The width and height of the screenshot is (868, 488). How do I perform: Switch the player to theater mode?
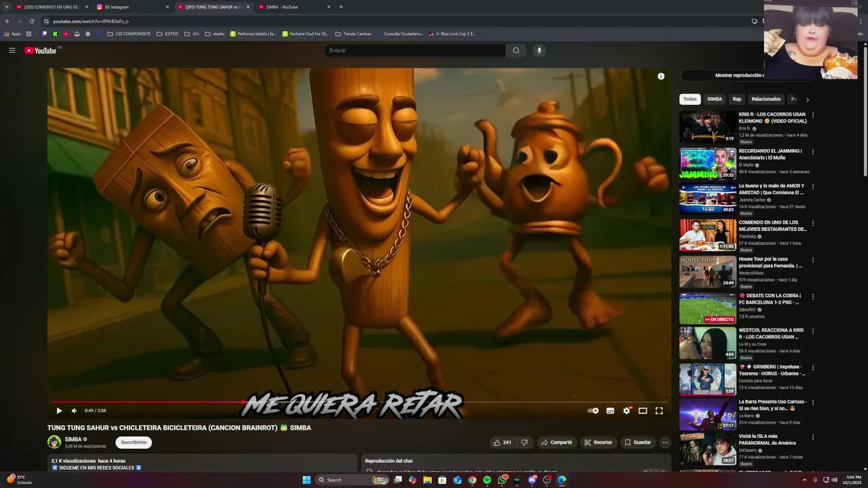(643, 411)
